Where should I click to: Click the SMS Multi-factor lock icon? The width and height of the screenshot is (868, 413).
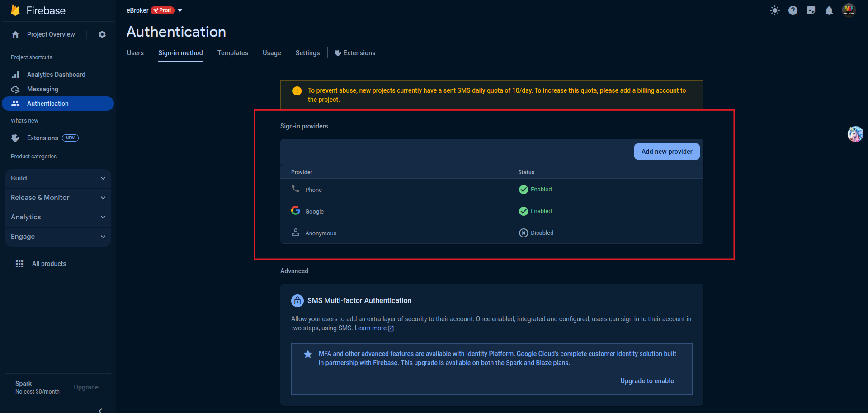297,300
